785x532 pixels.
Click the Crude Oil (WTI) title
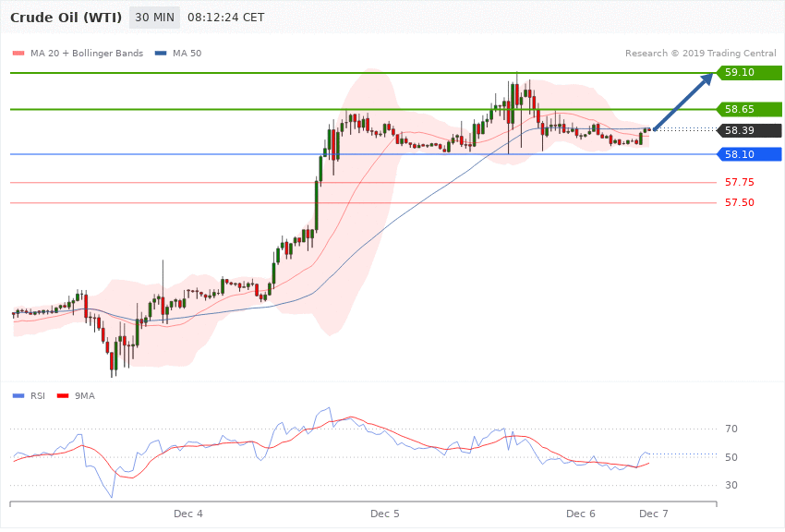point(66,18)
